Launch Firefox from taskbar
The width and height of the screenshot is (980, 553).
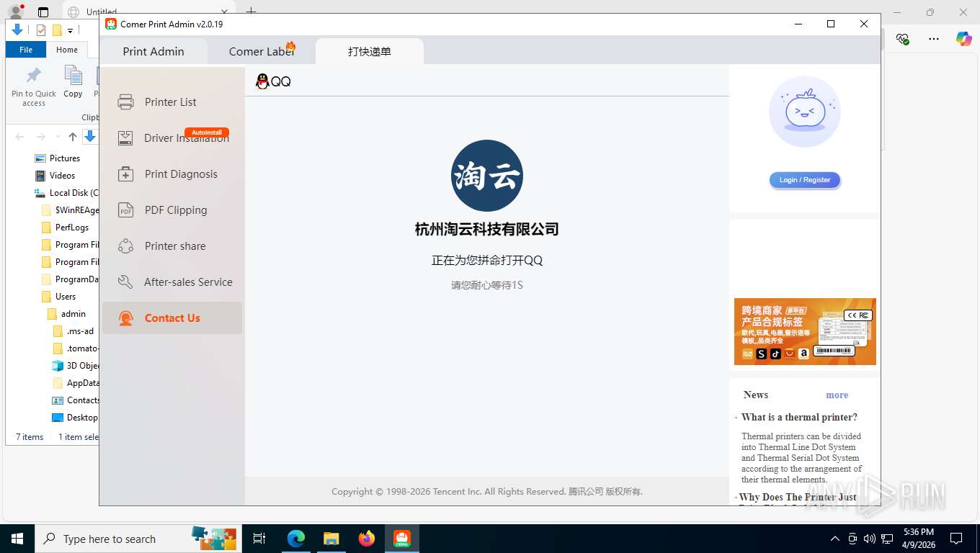tap(367, 539)
